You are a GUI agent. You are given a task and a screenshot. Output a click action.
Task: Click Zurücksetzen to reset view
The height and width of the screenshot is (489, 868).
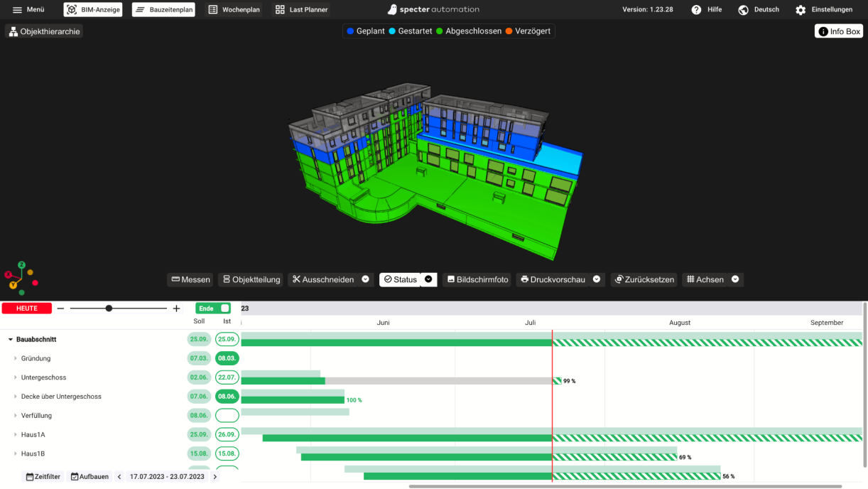coord(644,280)
